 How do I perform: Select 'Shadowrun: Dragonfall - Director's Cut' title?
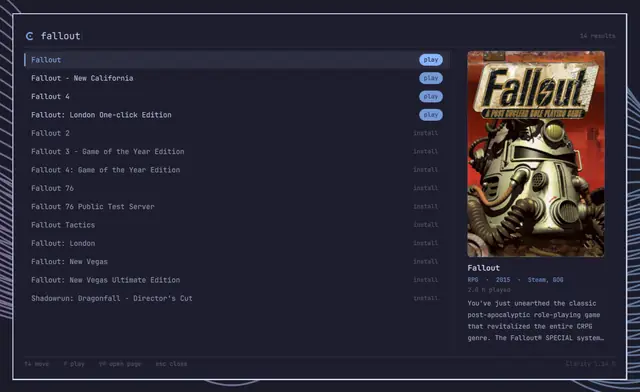[x=111, y=298]
